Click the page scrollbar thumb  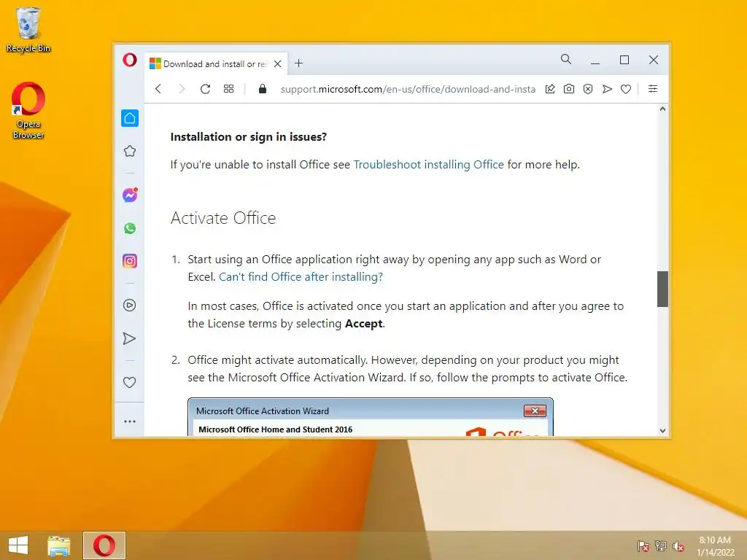pos(662,289)
